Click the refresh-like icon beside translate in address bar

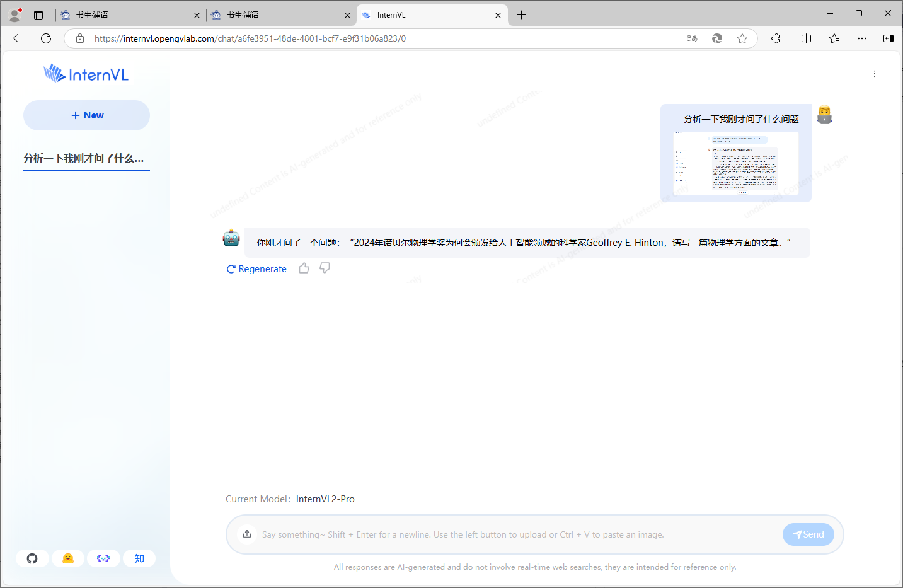pos(717,38)
